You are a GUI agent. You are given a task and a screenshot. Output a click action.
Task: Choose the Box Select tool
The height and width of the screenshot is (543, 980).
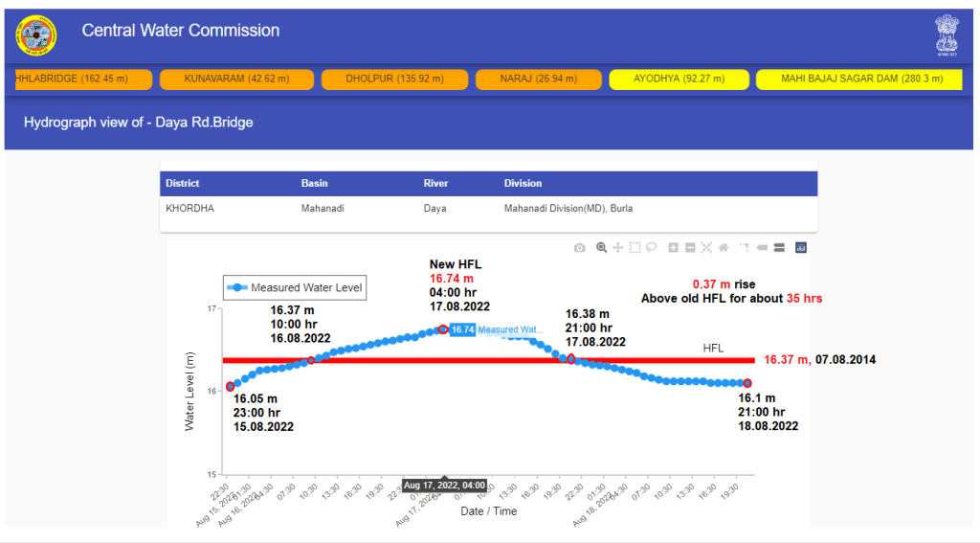[635, 248]
